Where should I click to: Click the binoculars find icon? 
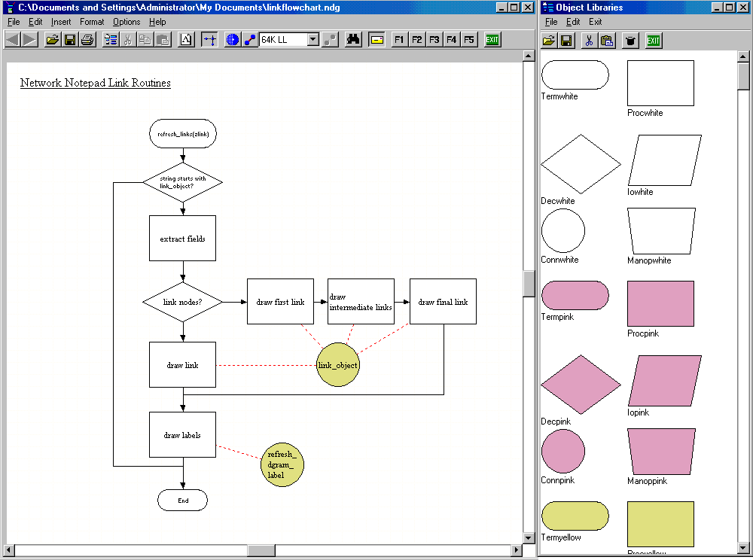click(353, 40)
